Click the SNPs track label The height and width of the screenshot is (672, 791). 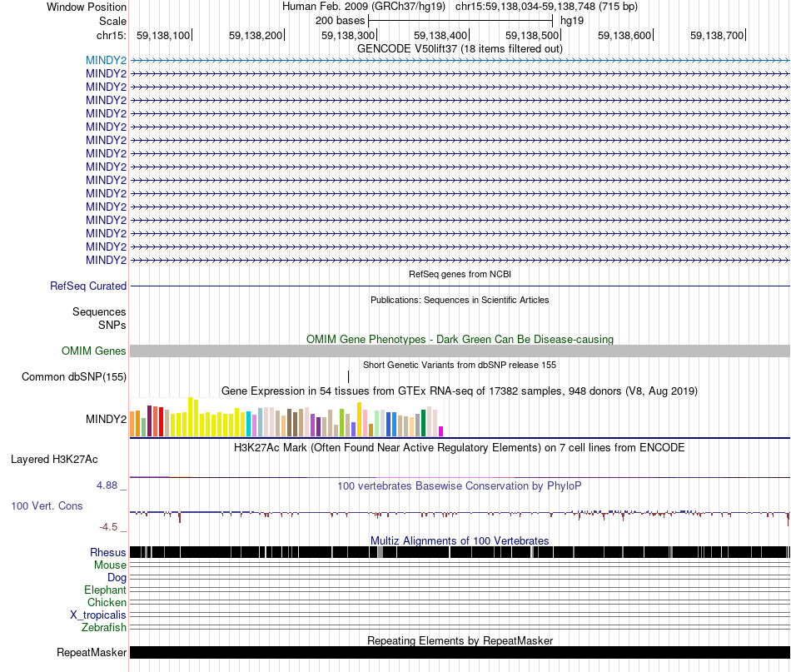coord(112,325)
